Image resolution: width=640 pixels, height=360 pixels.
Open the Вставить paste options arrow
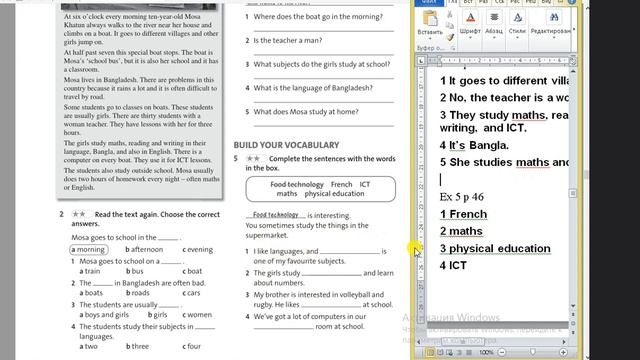(x=430, y=38)
